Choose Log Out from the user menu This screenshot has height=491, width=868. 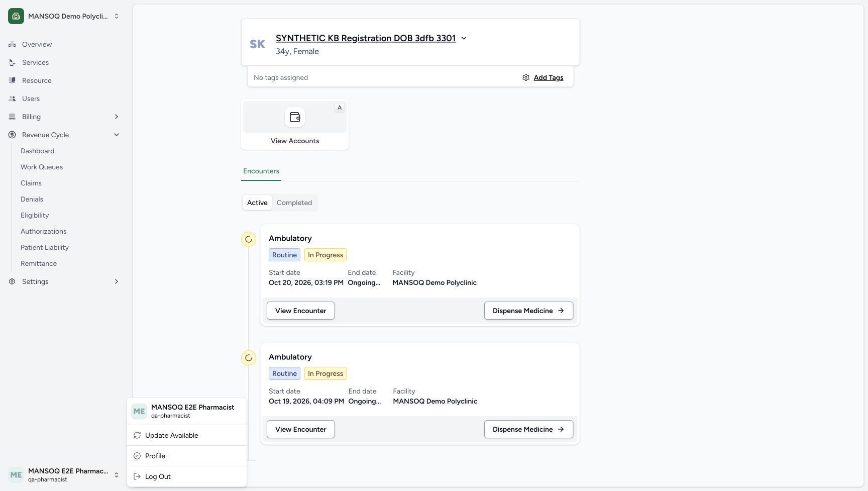click(x=187, y=476)
